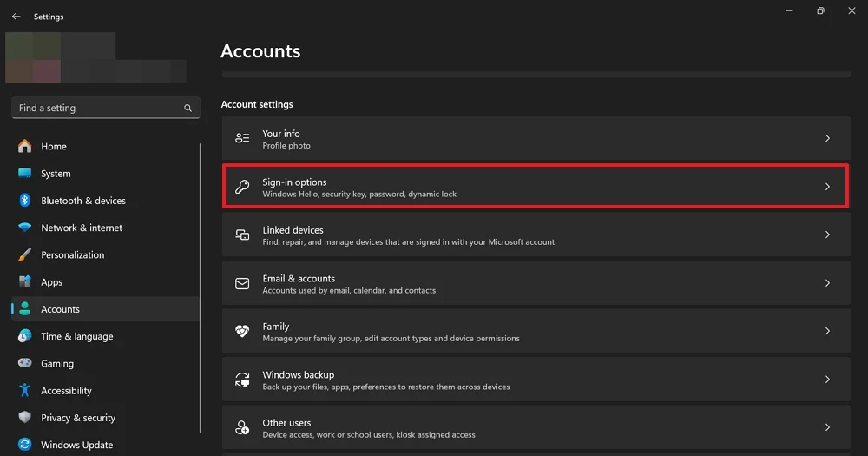Click the Accessibility figure icon
The height and width of the screenshot is (456, 868).
[25, 390]
